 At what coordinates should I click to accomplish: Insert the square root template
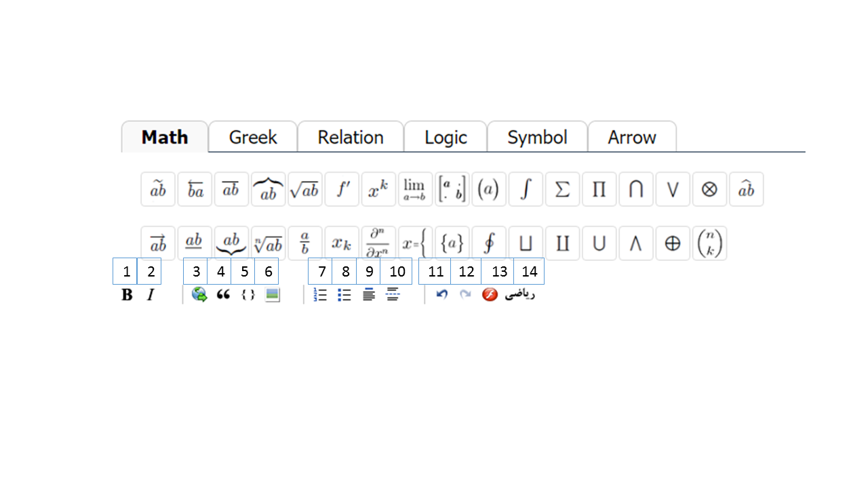coord(304,189)
